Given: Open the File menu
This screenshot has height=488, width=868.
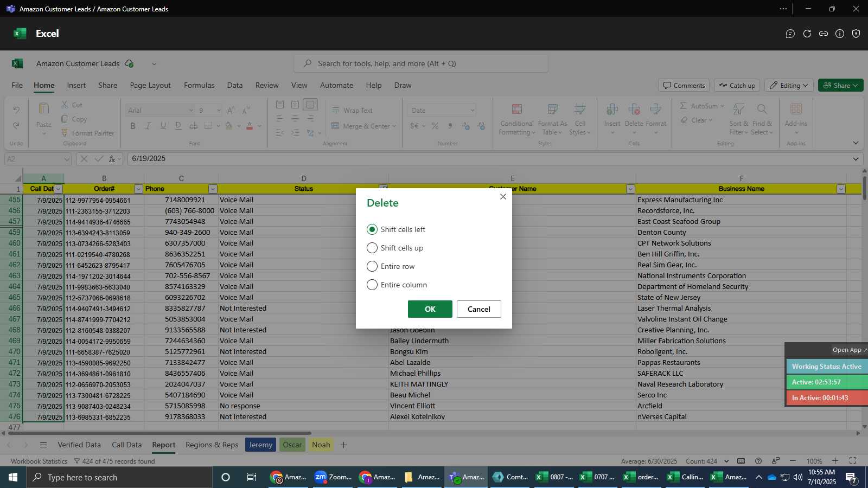Looking at the screenshot, I should tap(17, 85).
